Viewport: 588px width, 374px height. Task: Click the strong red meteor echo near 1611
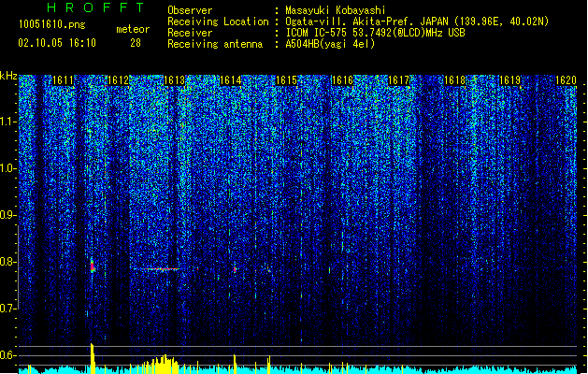(x=93, y=266)
